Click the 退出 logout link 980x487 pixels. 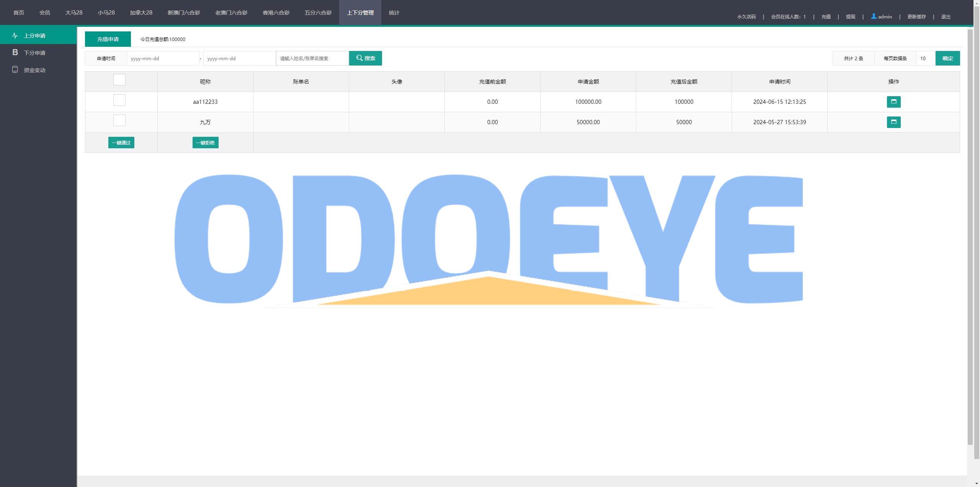(x=946, y=16)
